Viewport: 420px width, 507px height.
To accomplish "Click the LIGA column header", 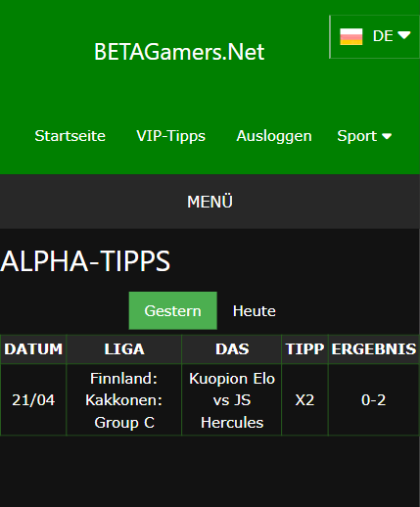I will pos(124,349).
